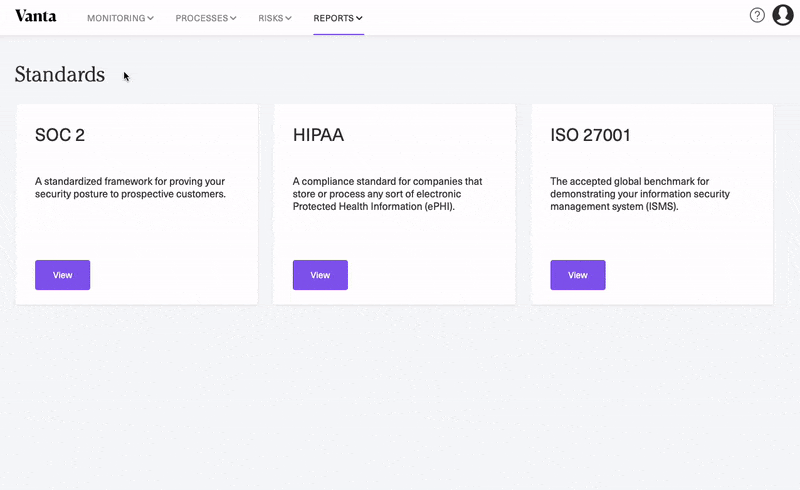This screenshot has height=490, width=800.
Task: Click the chevron beside Reports
Action: pyautogui.click(x=359, y=18)
